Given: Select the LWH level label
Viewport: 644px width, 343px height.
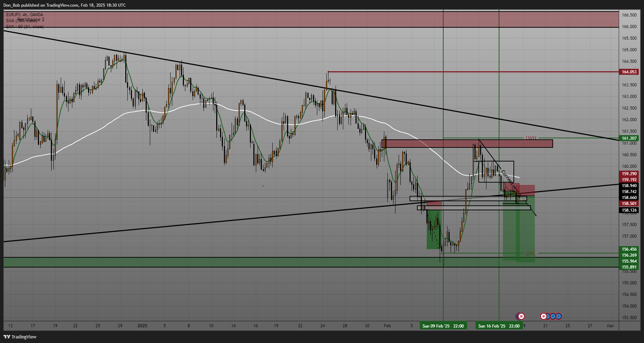Looking at the screenshot, I should tap(531, 138).
